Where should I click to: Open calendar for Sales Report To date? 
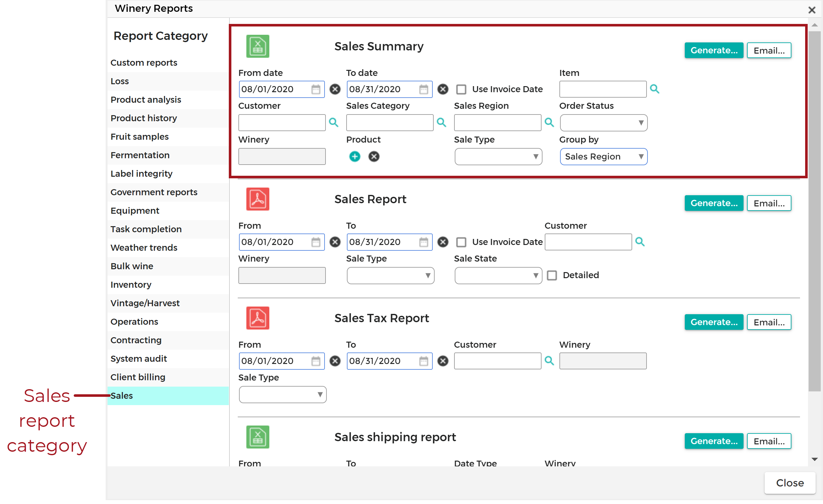point(423,242)
